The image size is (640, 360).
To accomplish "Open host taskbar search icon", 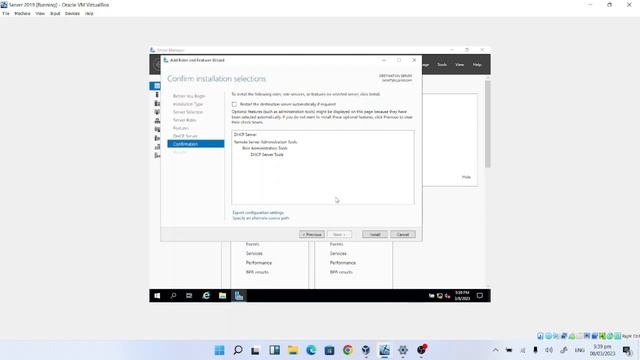I will (238, 350).
